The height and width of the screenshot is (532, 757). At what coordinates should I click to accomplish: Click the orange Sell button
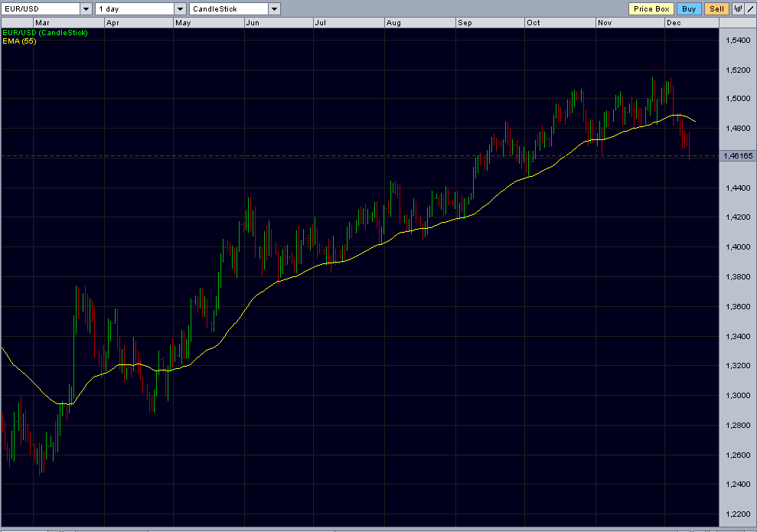(716, 8)
